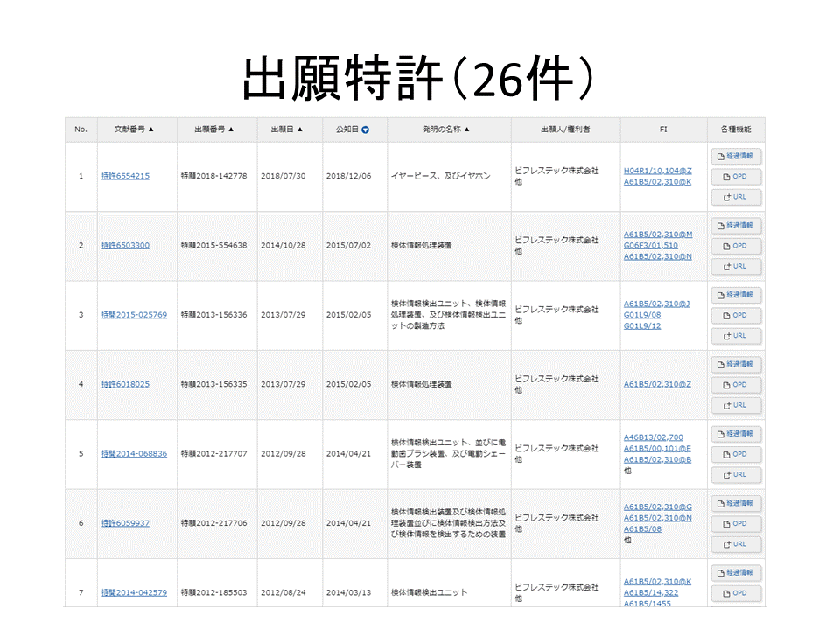Click the URL button in row 1
The image size is (840, 630).
tap(735, 197)
